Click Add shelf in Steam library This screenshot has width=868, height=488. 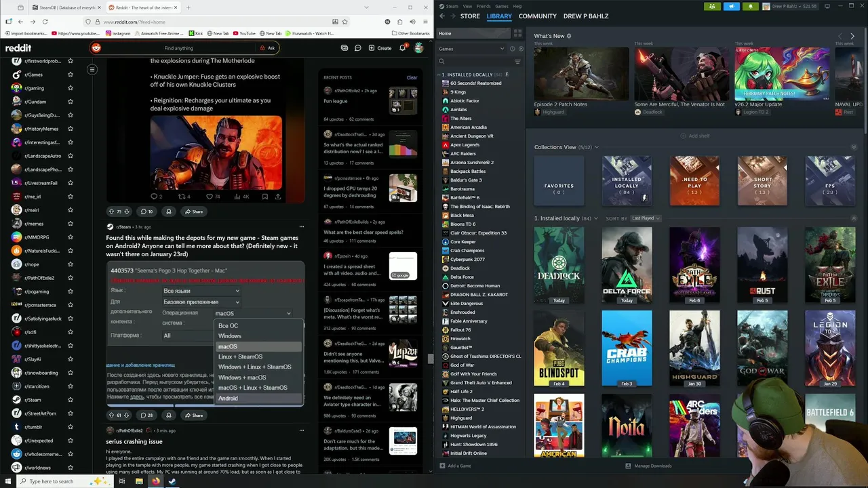click(695, 136)
